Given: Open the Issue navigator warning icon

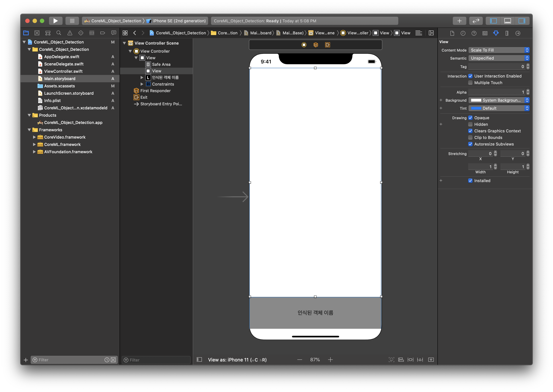Looking at the screenshot, I should point(70,33).
